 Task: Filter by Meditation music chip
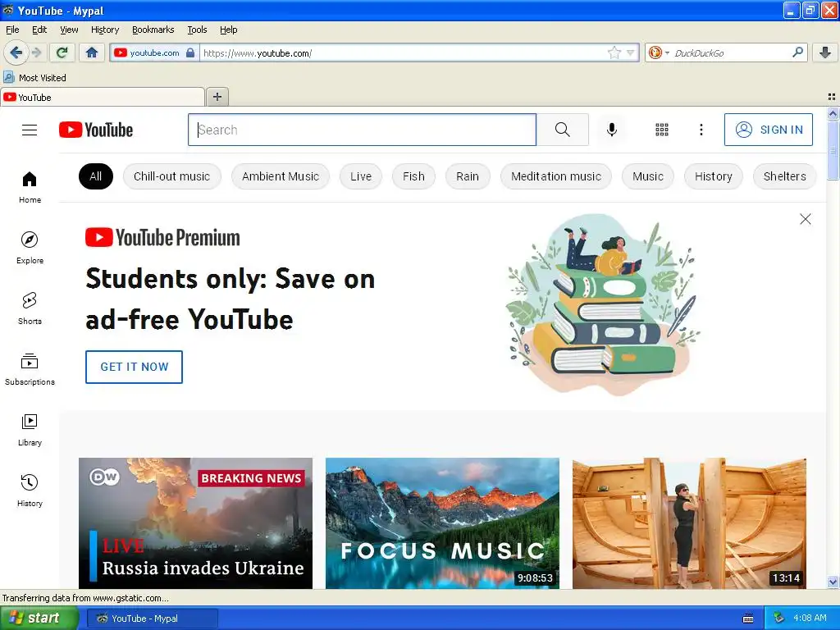click(x=555, y=176)
